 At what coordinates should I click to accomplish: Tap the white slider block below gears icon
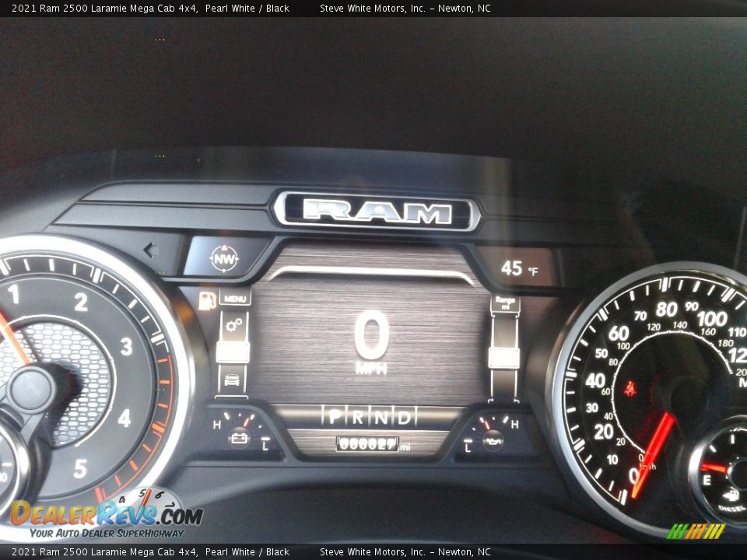tap(233, 352)
